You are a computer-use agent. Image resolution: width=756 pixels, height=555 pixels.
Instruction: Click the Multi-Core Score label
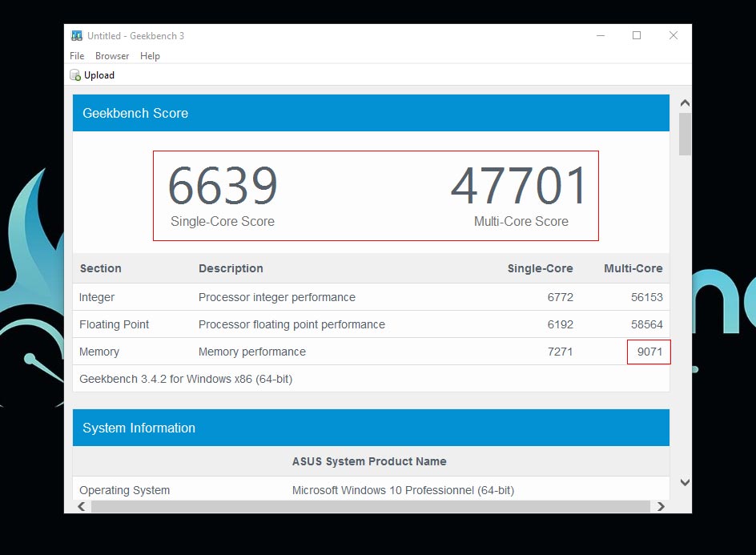[521, 221]
